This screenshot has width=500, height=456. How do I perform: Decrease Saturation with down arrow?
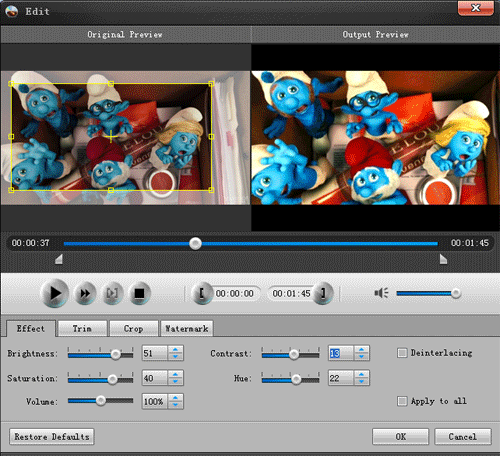(x=175, y=382)
